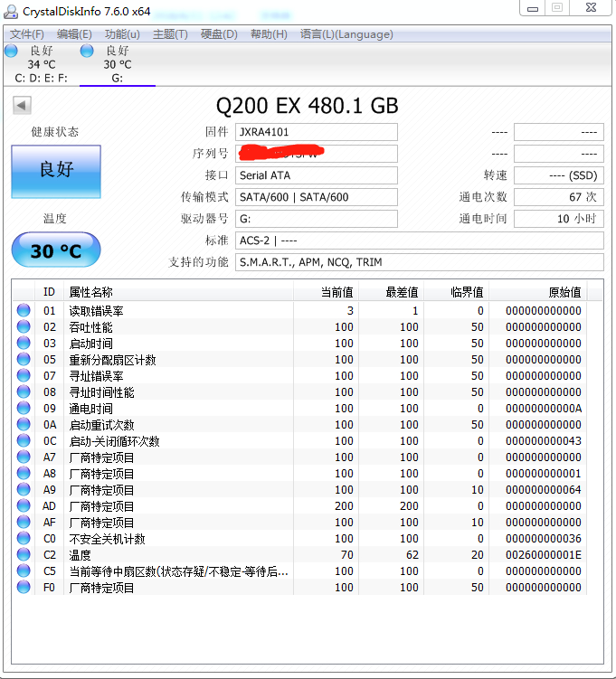Open the 主题(T) menu

click(170, 34)
